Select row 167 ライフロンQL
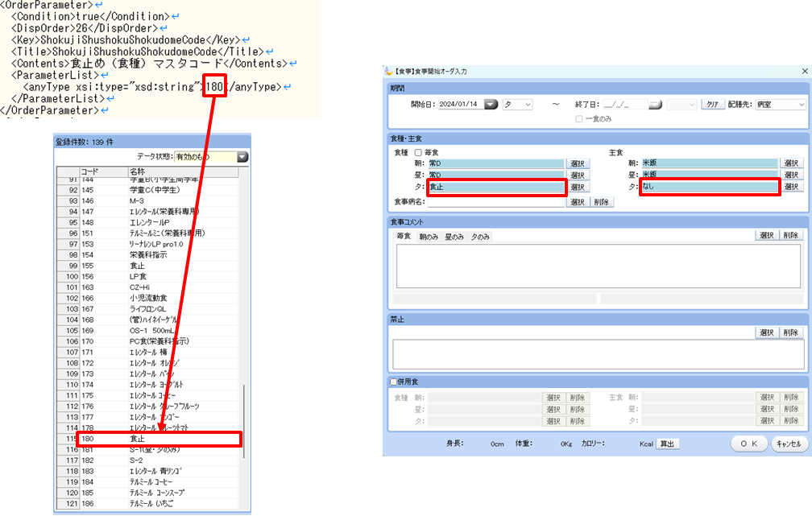 pyautogui.click(x=147, y=309)
